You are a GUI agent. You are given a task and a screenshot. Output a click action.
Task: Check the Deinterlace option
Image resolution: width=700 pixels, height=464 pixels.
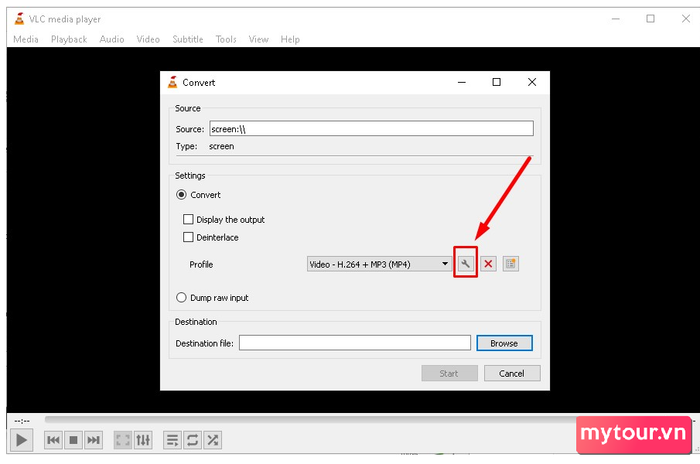click(x=188, y=237)
